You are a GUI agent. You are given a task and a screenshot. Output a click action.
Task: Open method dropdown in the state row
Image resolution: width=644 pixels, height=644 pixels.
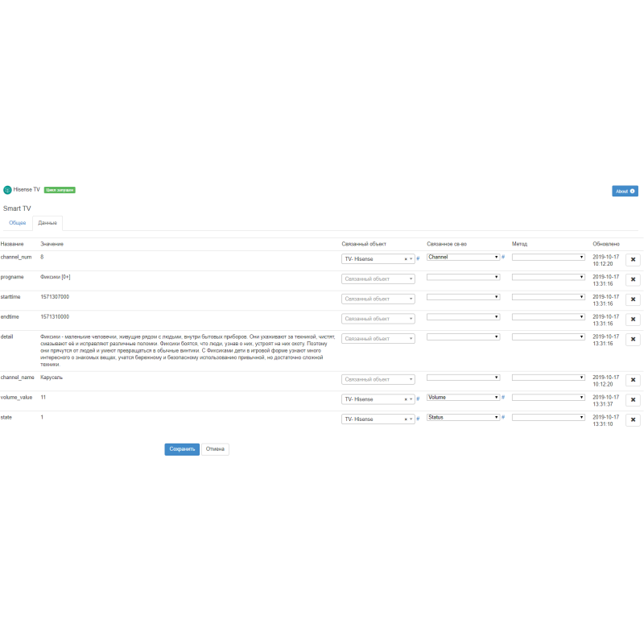click(x=548, y=417)
